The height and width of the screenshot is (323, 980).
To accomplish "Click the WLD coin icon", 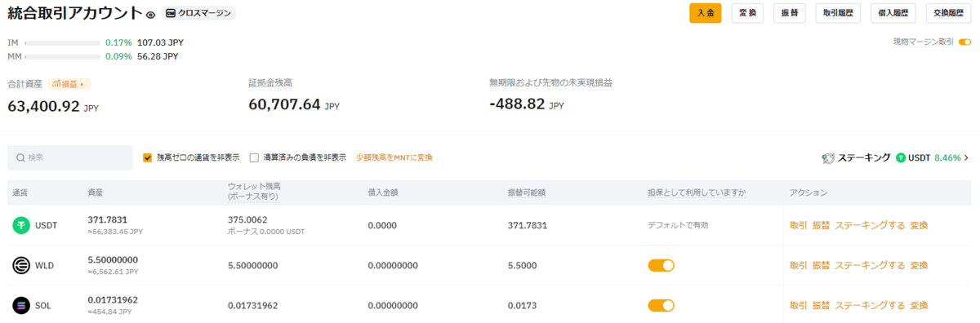I will click(x=21, y=265).
